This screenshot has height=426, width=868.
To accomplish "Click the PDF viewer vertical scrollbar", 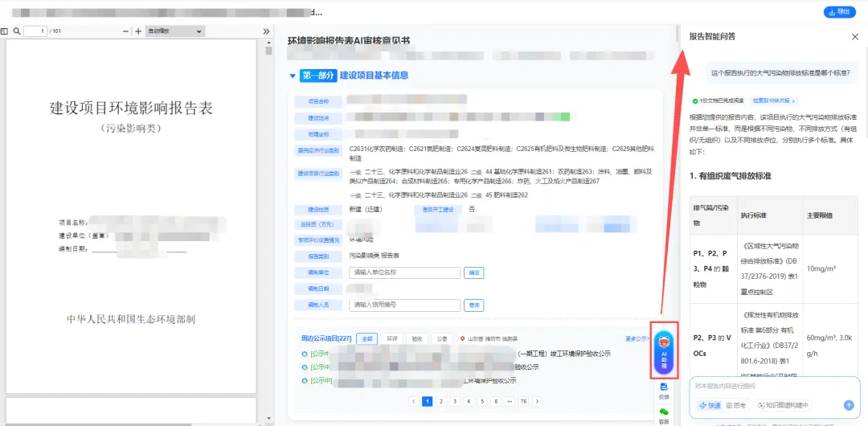I will tap(269, 51).
